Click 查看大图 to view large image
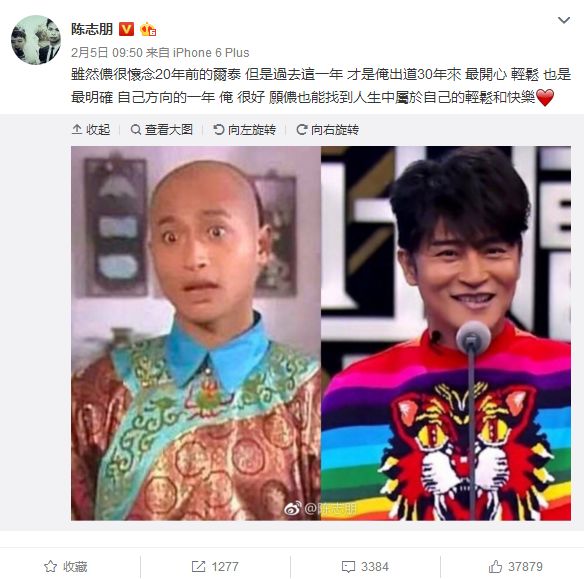The height and width of the screenshot is (579, 584). (162, 130)
